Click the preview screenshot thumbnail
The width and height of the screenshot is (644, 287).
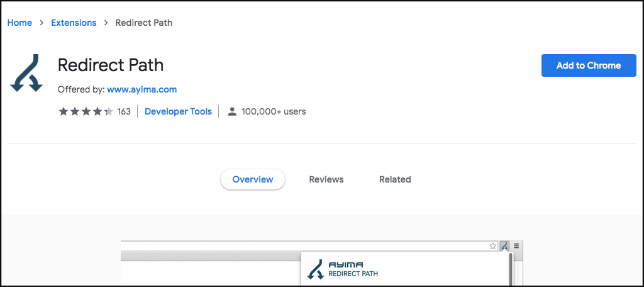pos(321,263)
